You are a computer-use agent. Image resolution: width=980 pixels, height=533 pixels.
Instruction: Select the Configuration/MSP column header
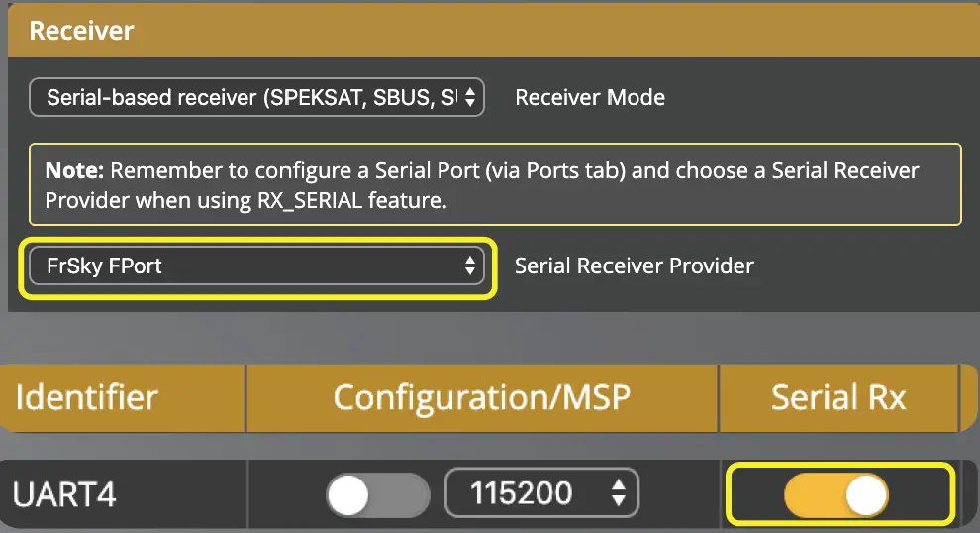pos(481,397)
